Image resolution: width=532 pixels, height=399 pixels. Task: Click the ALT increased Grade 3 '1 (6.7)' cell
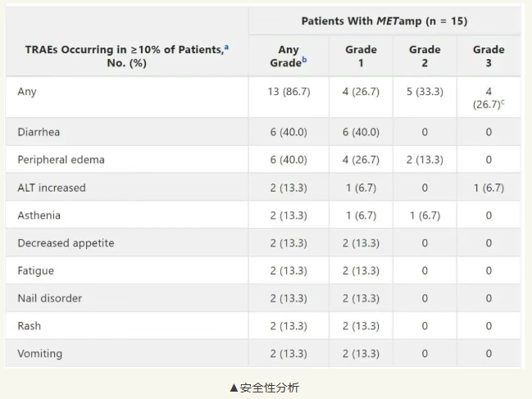(x=489, y=188)
